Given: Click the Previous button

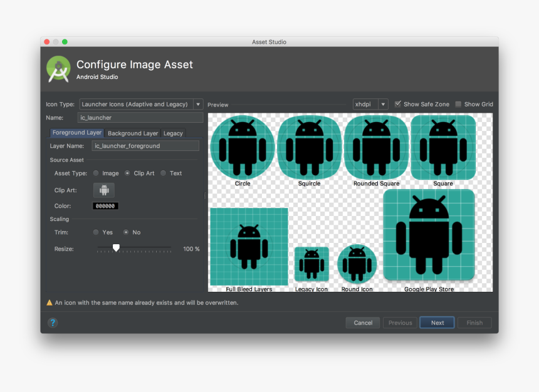Looking at the screenshot, I should [400, 322].
